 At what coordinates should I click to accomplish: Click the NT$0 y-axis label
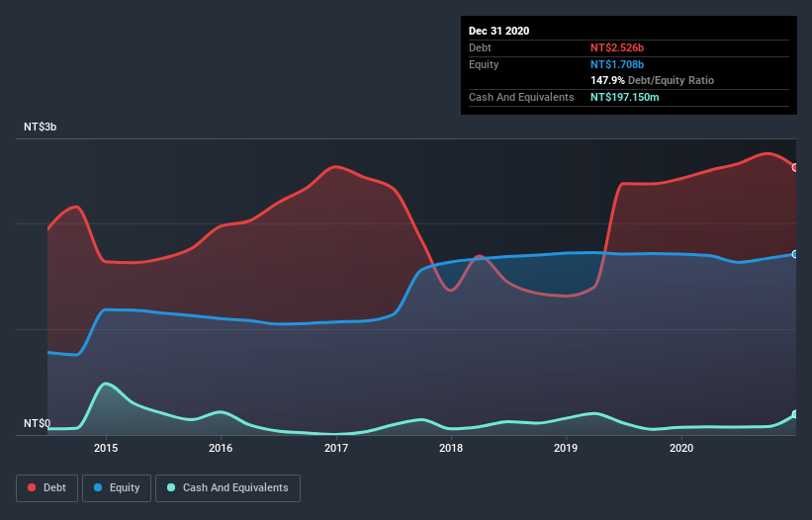click(x=37, y=423)
